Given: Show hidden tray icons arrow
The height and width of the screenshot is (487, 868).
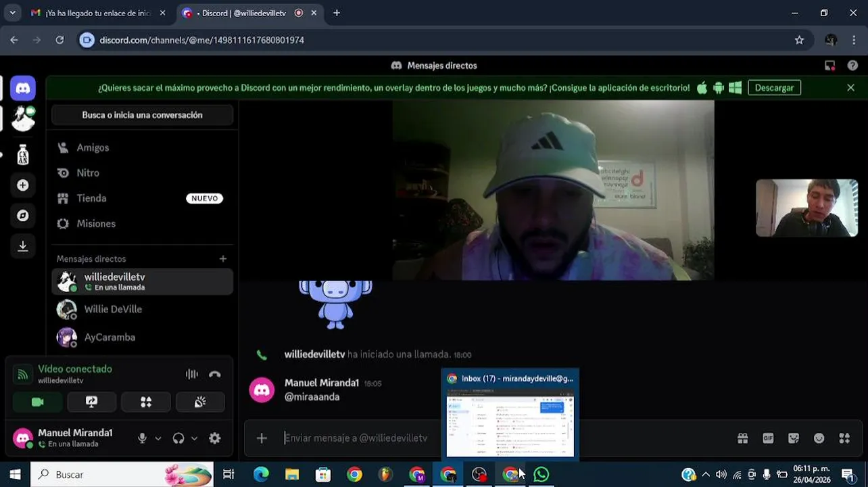Looking at the screenshot, I should pos(706,474).
